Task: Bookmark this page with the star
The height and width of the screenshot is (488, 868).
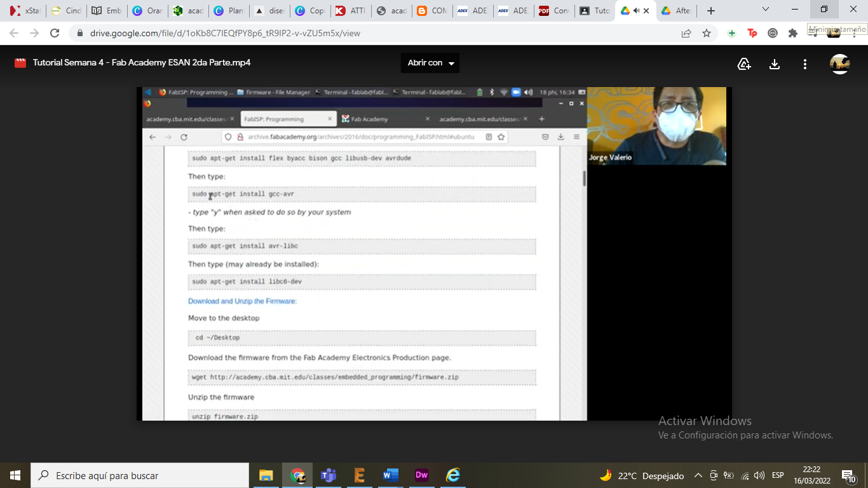Action: click(707, 33)
